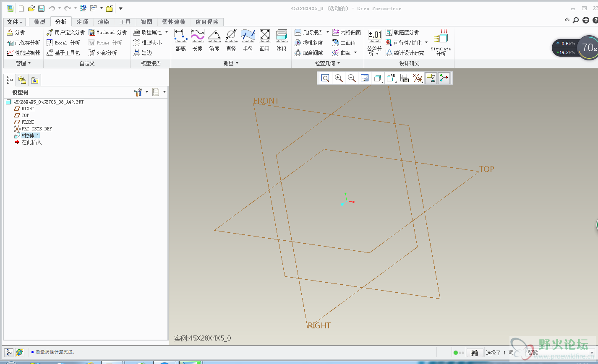Open the 距离 distance measure tool
The width and height of the screenshot is (598, 364).
pos(180,41)
